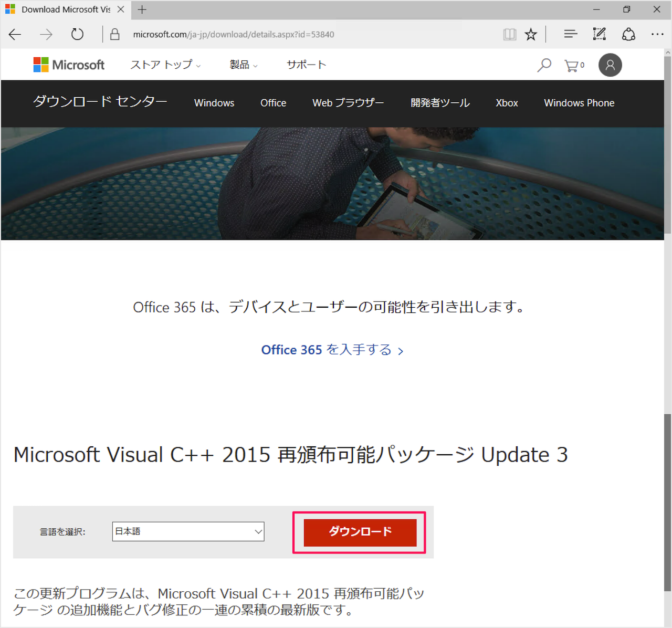The image size is (672, 628).
Task: Make a web note with pen icon
Action: 599,35
